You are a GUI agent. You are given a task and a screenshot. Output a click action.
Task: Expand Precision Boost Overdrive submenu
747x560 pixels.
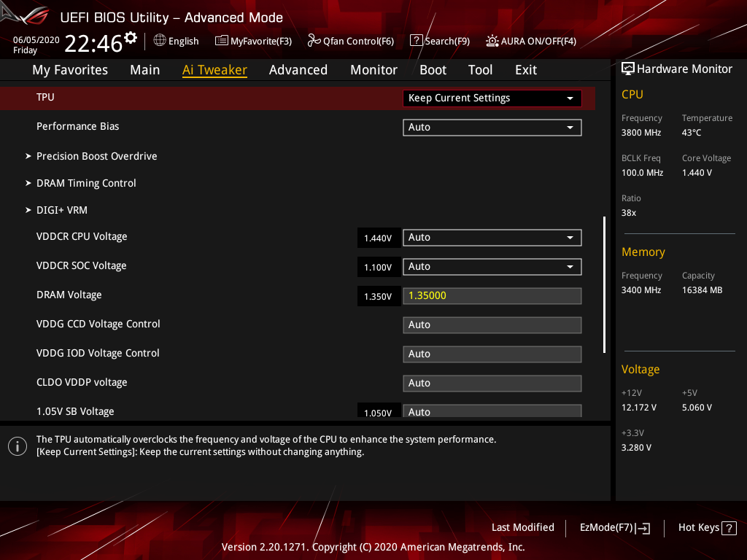(97, 156)
